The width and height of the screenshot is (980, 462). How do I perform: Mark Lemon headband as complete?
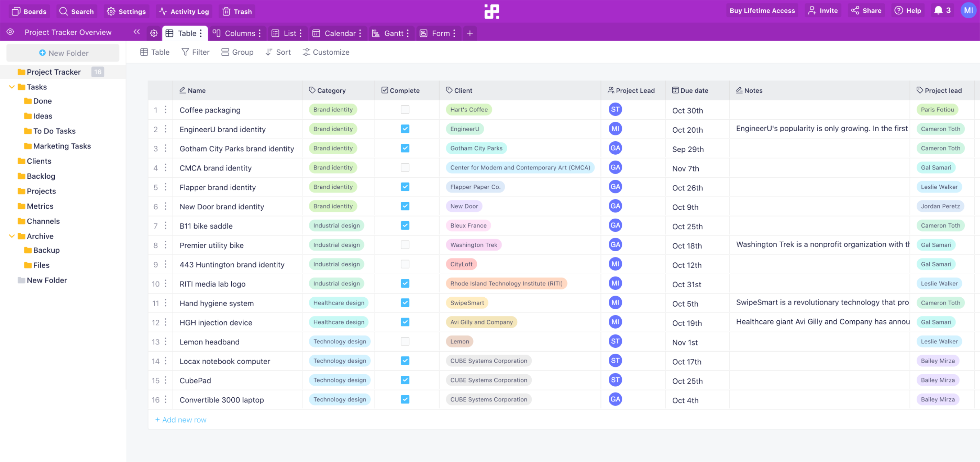405,342
